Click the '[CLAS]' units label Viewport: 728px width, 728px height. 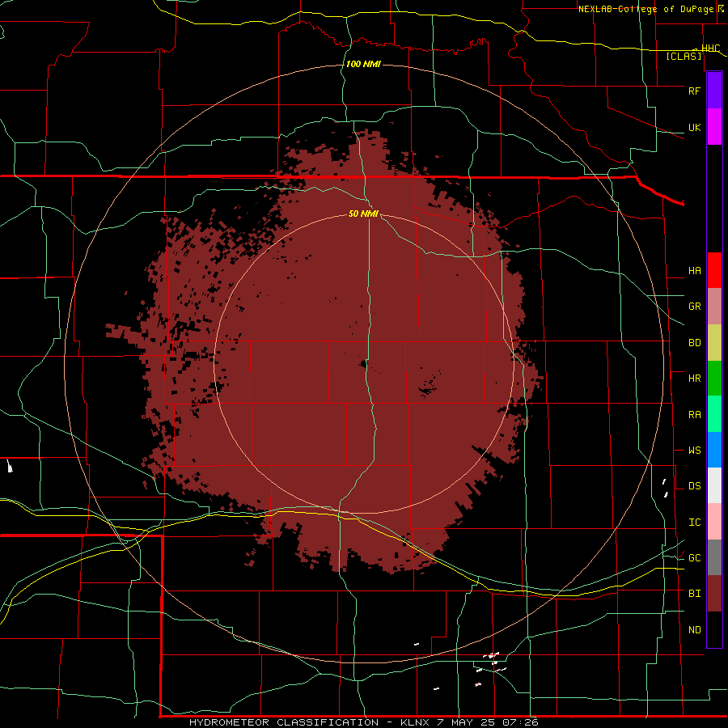684,56
